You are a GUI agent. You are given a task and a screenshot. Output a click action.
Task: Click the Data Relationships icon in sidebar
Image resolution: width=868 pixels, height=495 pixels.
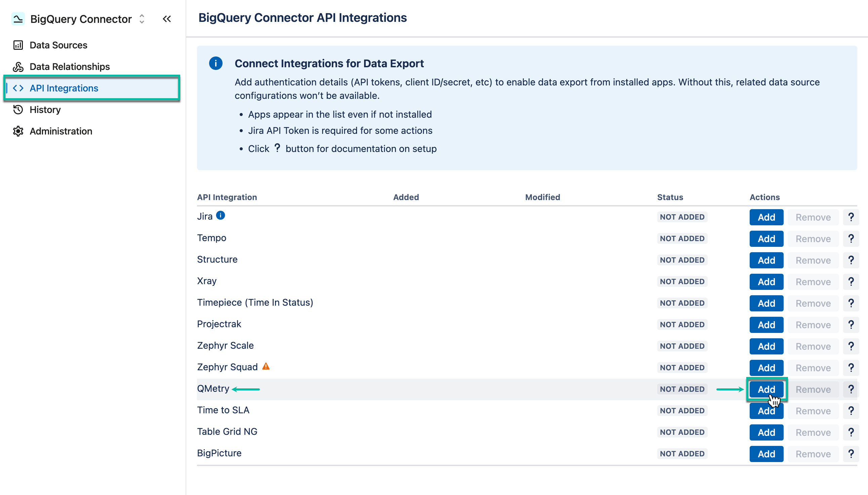18,67
